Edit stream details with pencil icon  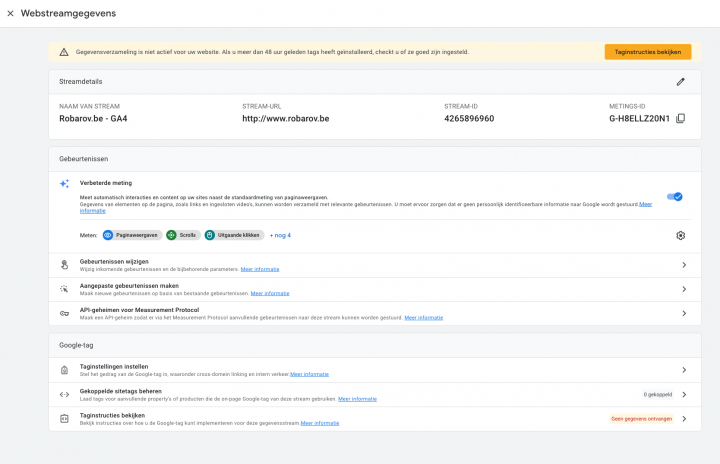click(x=680, y=82)
